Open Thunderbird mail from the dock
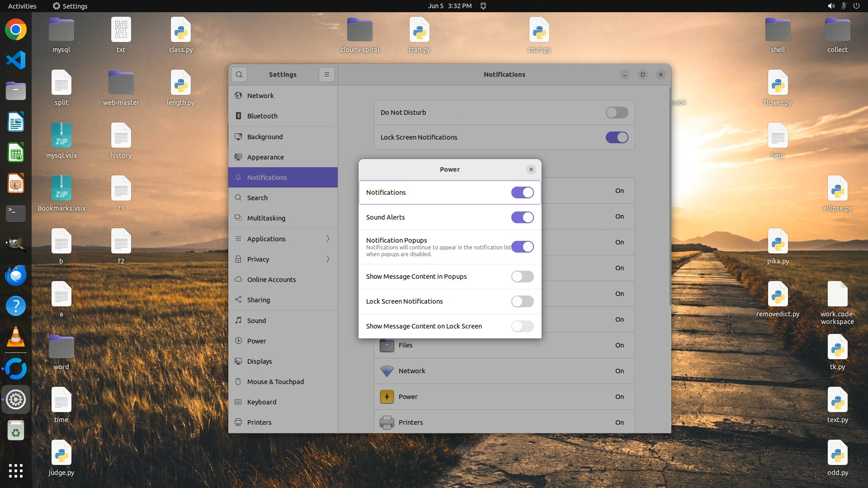The width and height of the screenshot is (868, 488). pyautogui.click(x=16, y=275)
